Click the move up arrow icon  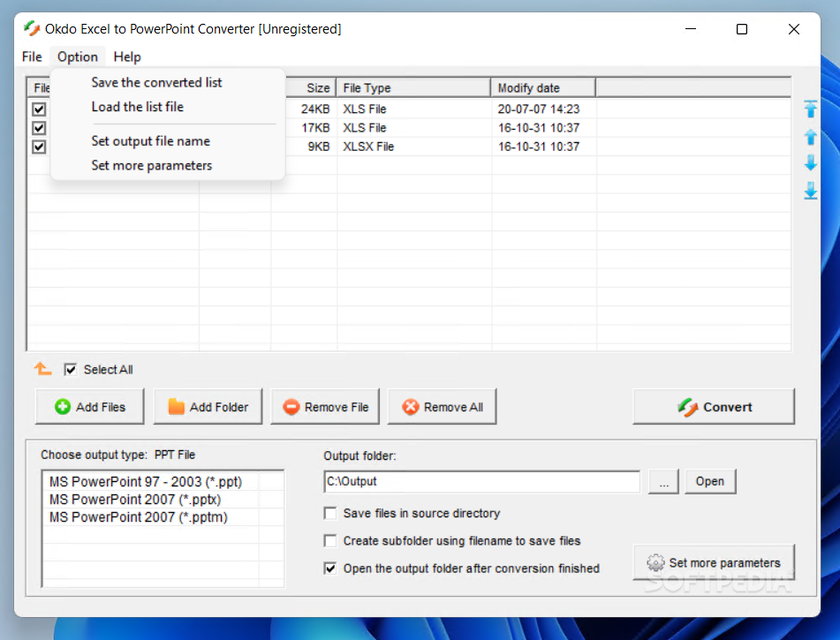click(811, 137)
